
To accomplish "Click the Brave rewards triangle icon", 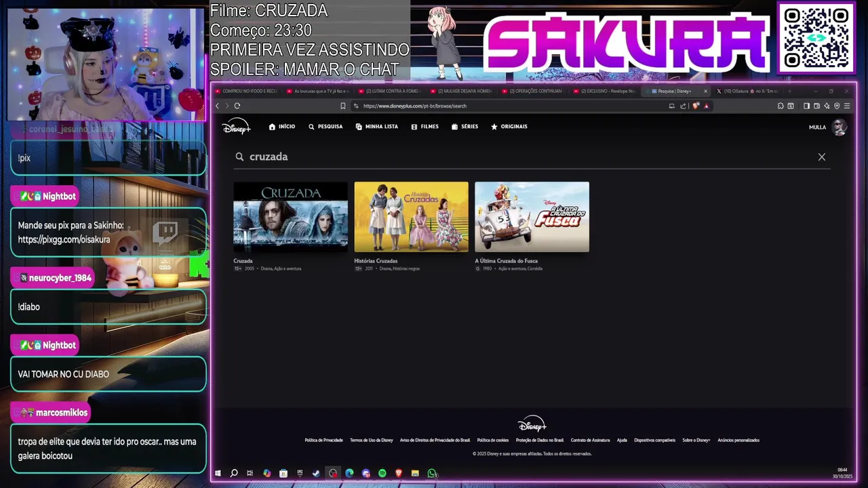I will click(706, 106).
